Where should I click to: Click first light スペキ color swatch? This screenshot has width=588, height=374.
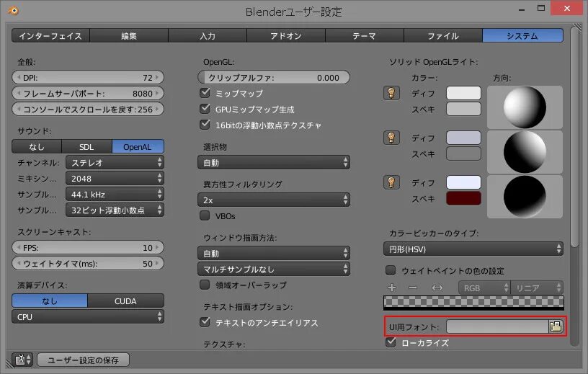pyautogui.click(x=463, y=109)
